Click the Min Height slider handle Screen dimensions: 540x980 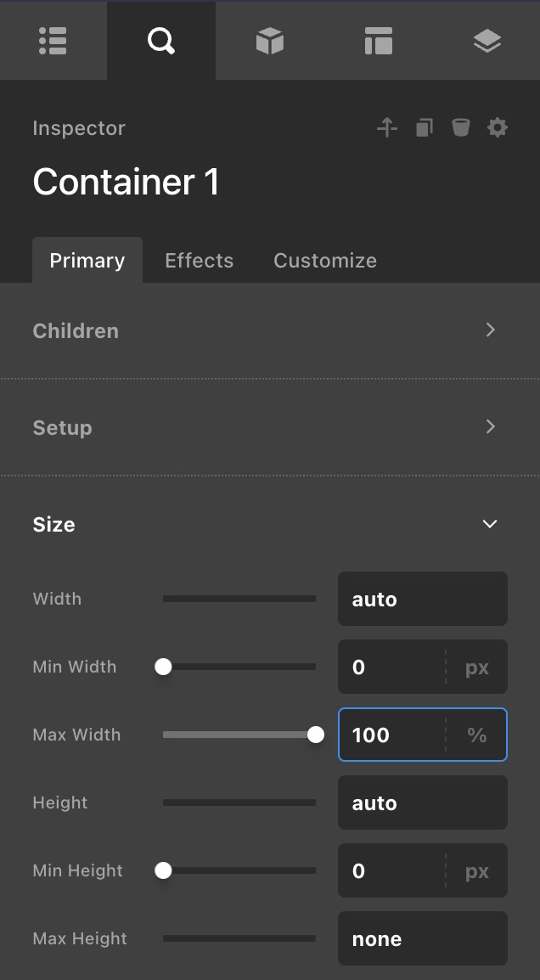[x=163, y=870]
